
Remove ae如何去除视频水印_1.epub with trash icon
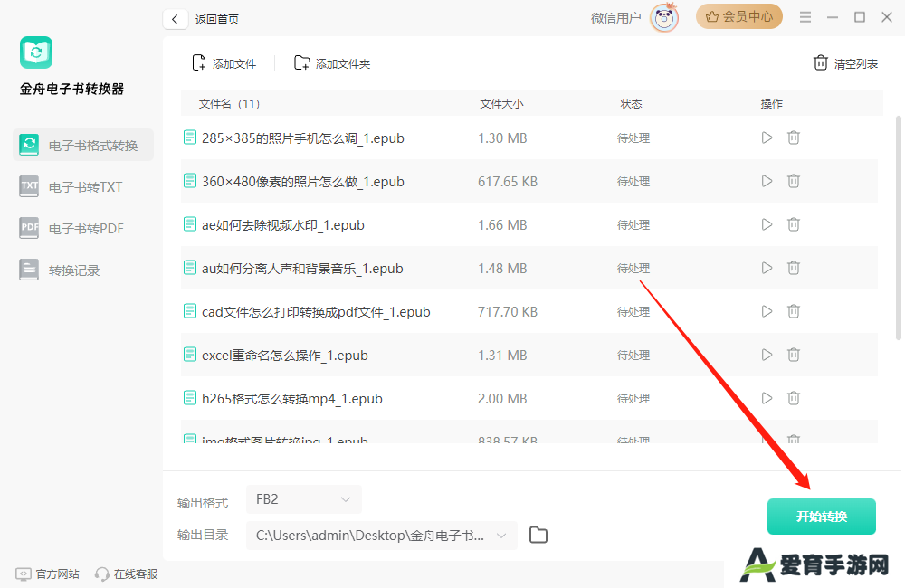point(794,224)
